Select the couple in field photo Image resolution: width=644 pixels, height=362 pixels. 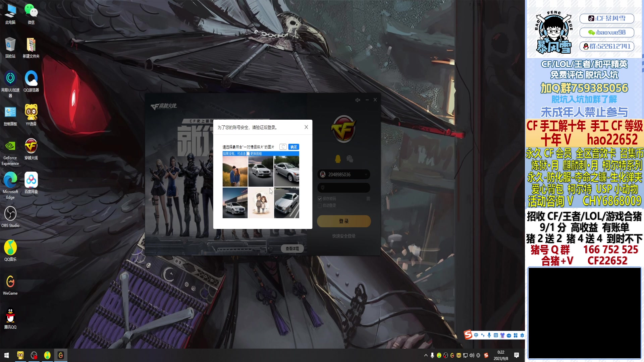pos(235,171)
